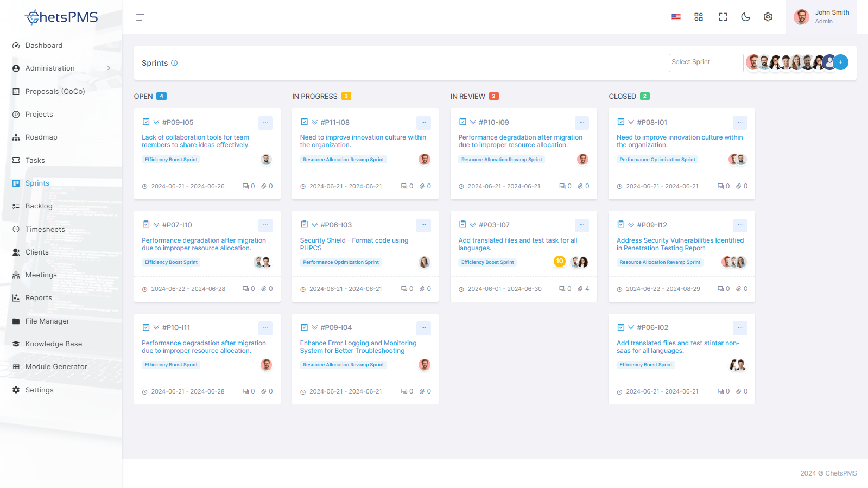Open the gear settings icon in header
868x488 pixels.
(768, 17)
